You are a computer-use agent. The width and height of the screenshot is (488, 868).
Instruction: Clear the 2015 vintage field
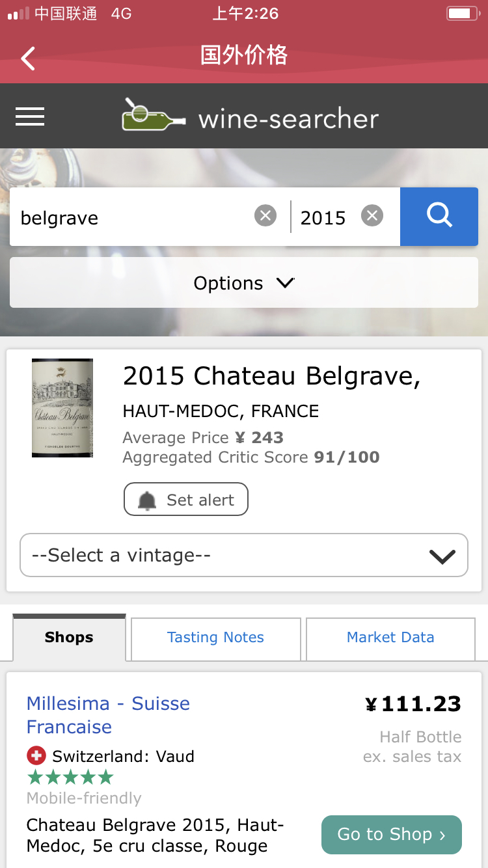coord(372,215)
